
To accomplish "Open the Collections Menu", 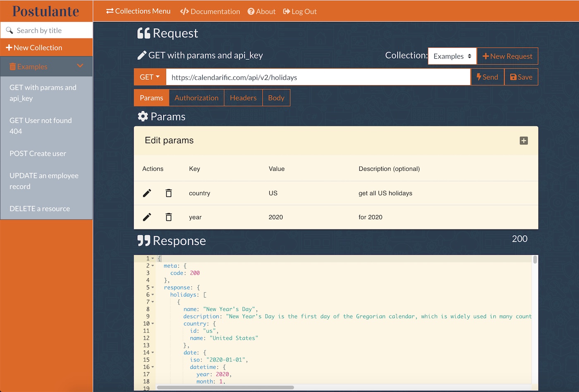I will coord(138,11).
